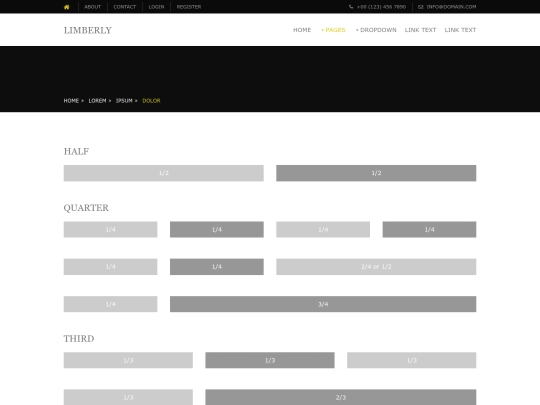
Task: Click the 2/4 or 1/2 block
Action: pos(376,267)
